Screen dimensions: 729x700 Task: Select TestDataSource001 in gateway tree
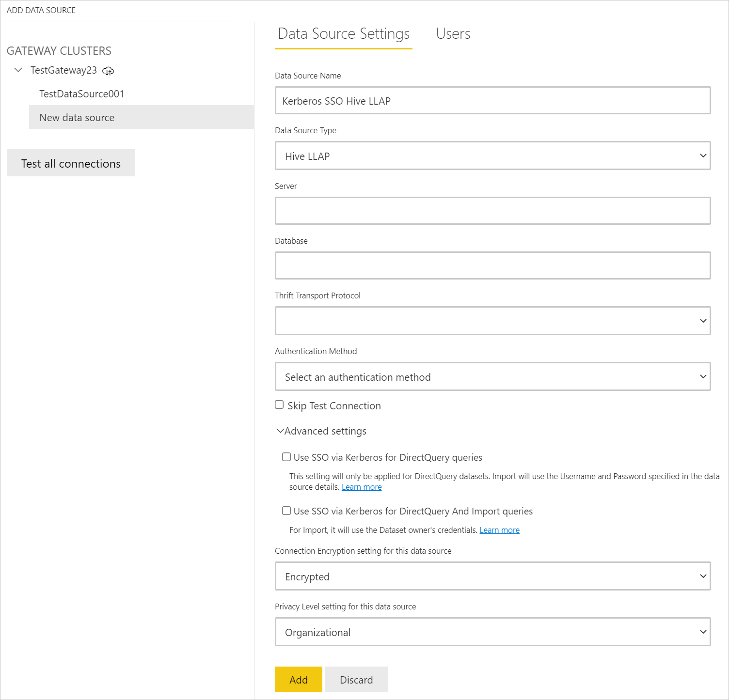81,94
